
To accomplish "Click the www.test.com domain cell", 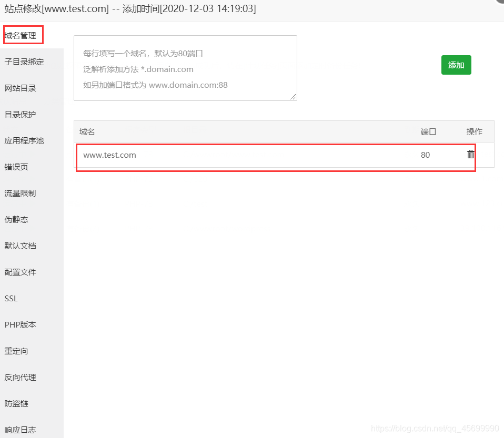I will 109,155.
